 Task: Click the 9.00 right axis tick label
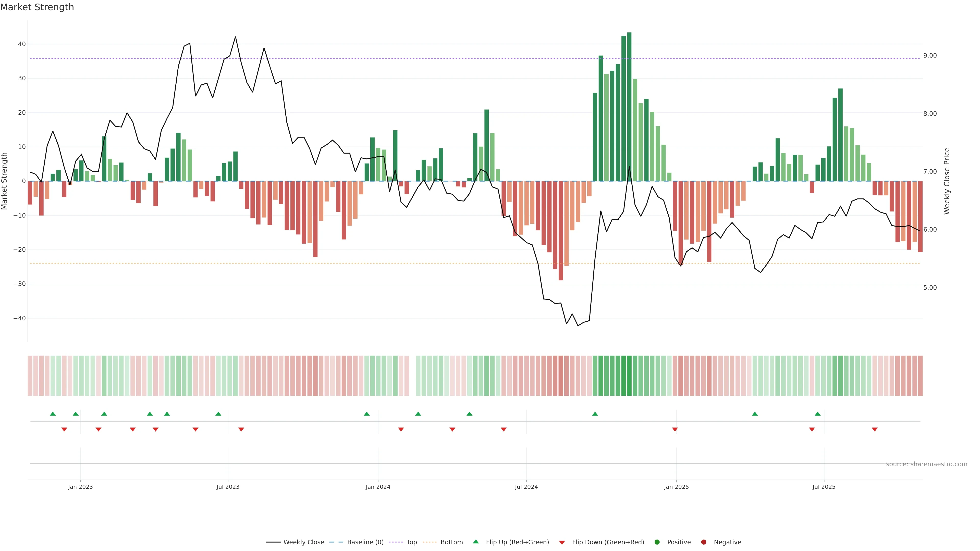point(930,56)
